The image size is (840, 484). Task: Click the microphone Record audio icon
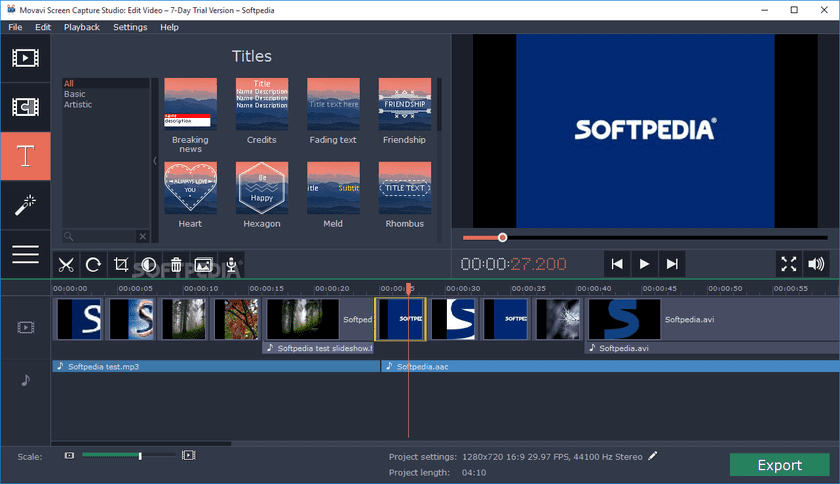pyautogui.click(x=231, y=265)
